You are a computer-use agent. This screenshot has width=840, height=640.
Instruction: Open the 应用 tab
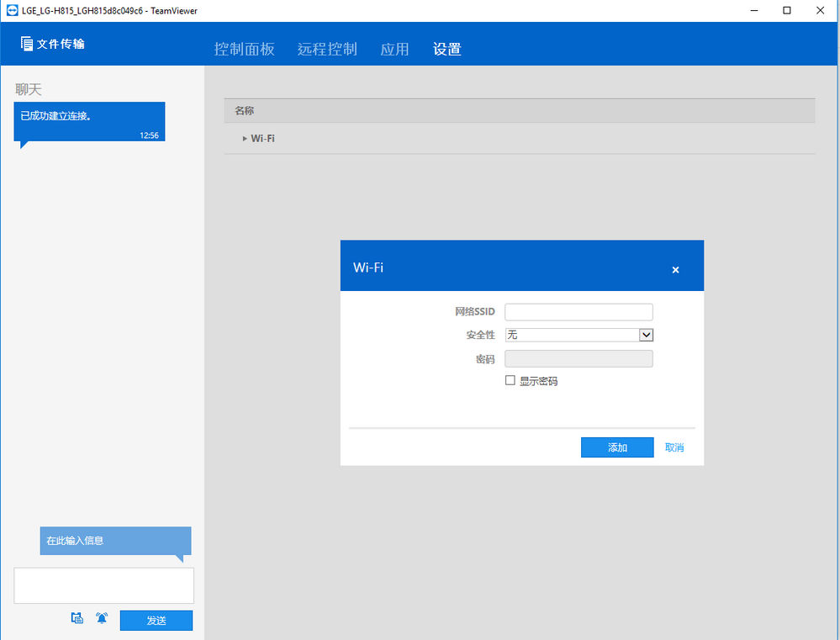click(x=394, y=49)
